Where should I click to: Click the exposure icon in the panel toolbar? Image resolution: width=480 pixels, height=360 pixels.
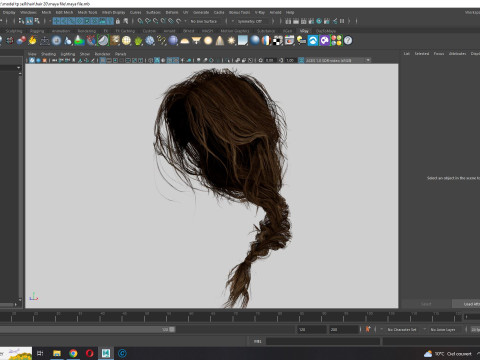tap(261, 60)
